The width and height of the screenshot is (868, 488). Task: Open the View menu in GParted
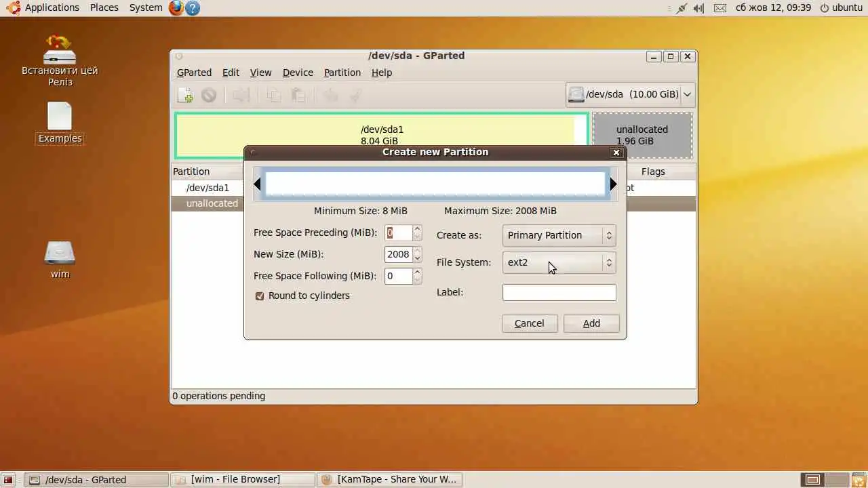pos(260,73)
